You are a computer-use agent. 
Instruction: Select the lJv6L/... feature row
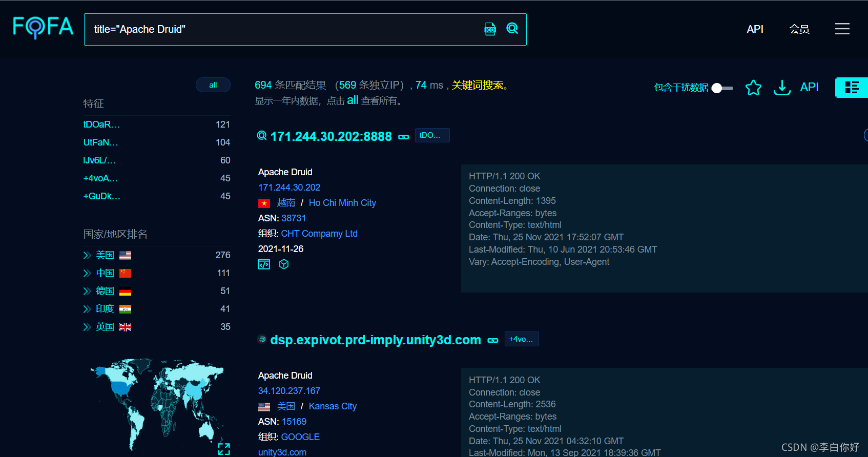(157, 160)
